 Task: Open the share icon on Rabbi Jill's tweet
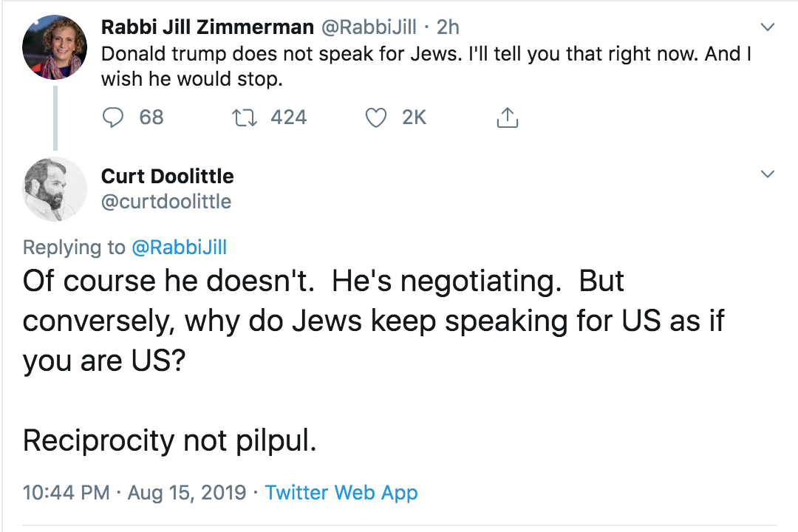coord(507,117)
